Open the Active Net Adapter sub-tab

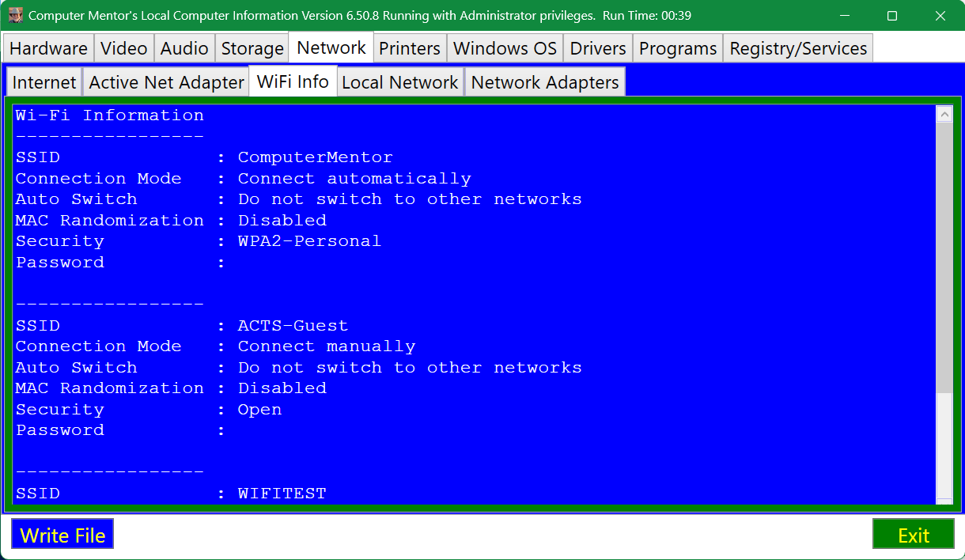point(167,82)
